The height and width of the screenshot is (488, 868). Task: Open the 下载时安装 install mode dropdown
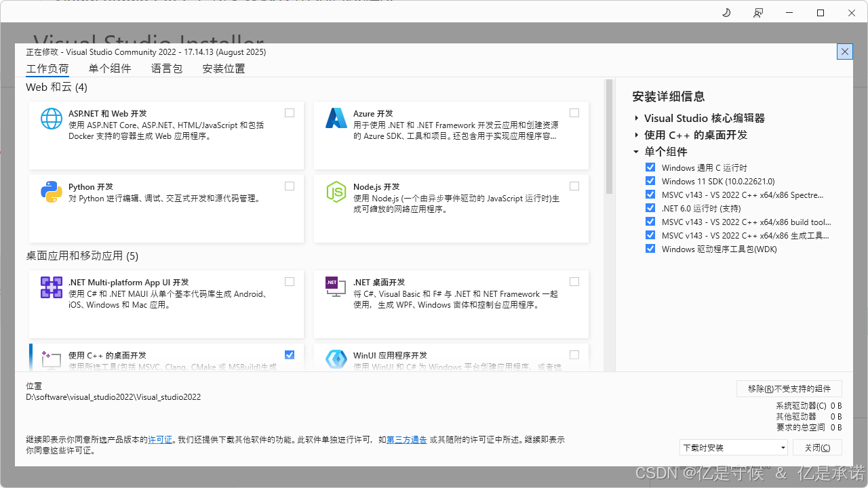point(734,447)
